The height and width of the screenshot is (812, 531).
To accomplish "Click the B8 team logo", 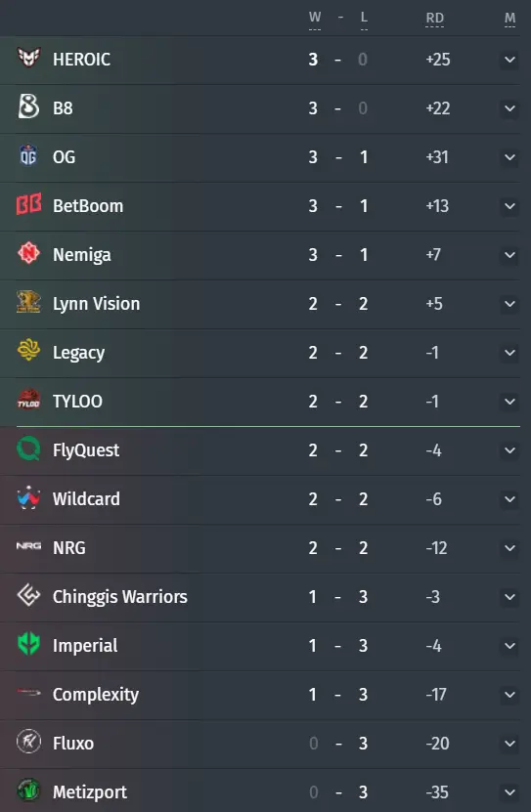I will [28, 107].
